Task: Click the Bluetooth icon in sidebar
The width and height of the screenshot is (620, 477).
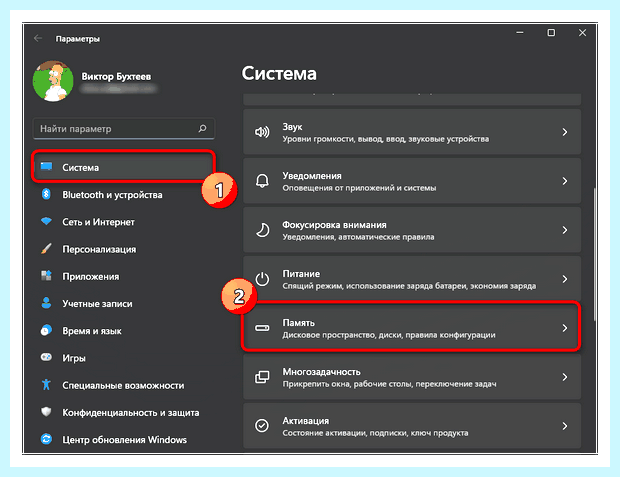Action: point(46,194)
